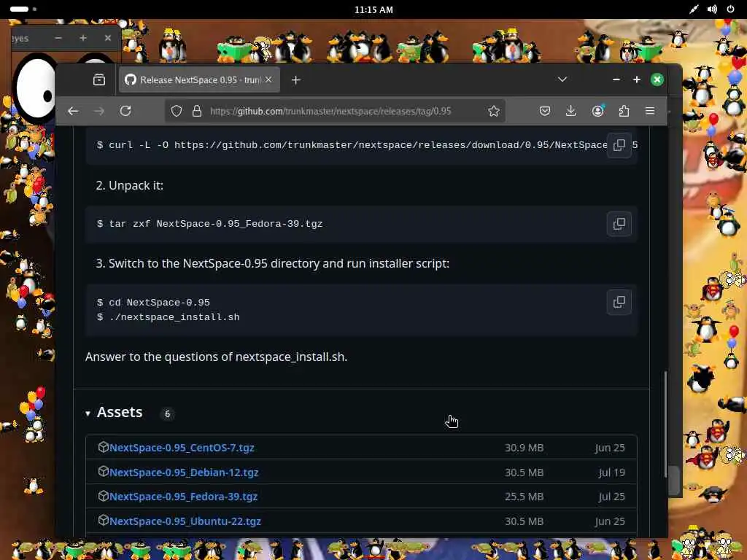747x560 pixels.
Task: Open the extensions puzzle icon
Action: tap(624, 111)
